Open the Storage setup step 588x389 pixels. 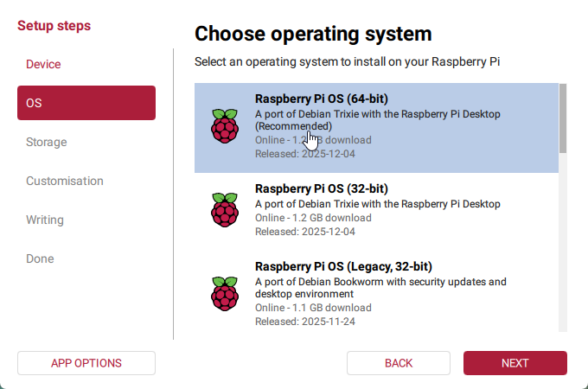tap(46, 142)
